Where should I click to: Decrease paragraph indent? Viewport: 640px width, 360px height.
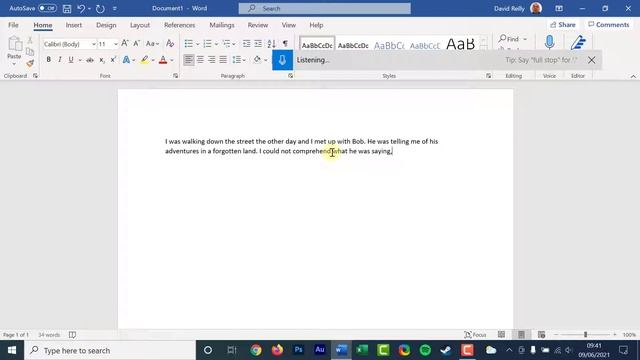pyautogui.click(x=246, y=44)
